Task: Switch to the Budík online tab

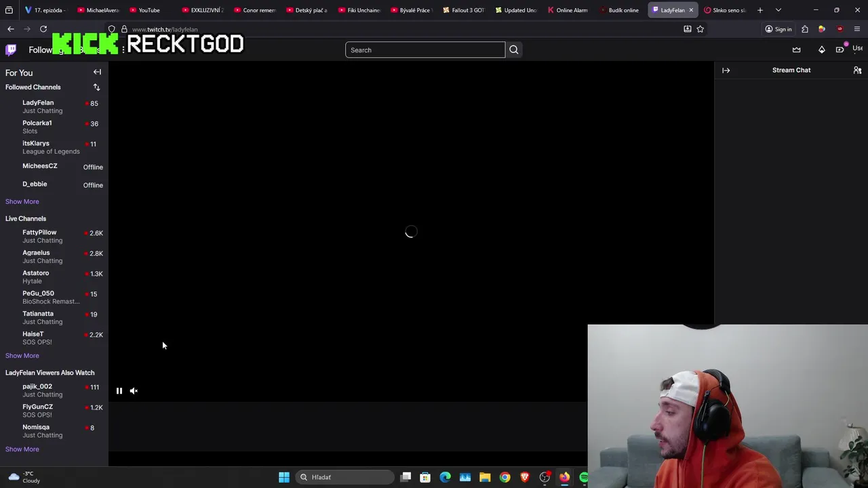Action: (620, 10)
